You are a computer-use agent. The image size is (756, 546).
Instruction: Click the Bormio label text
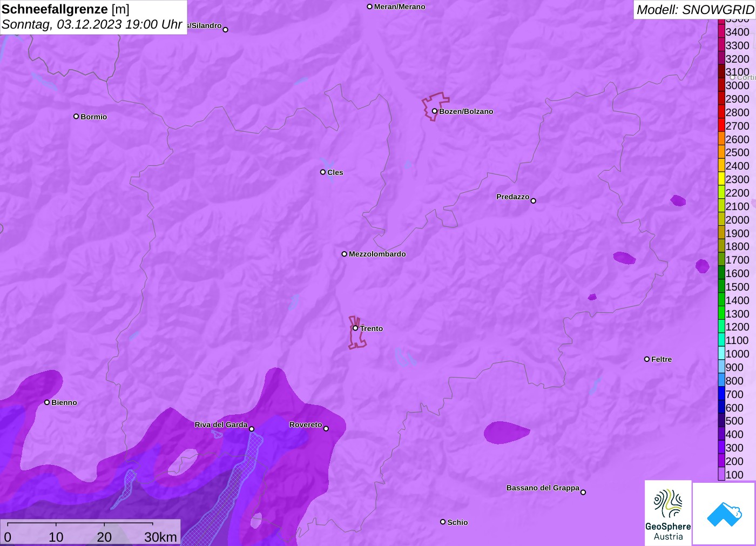click(x=93, y=117)
